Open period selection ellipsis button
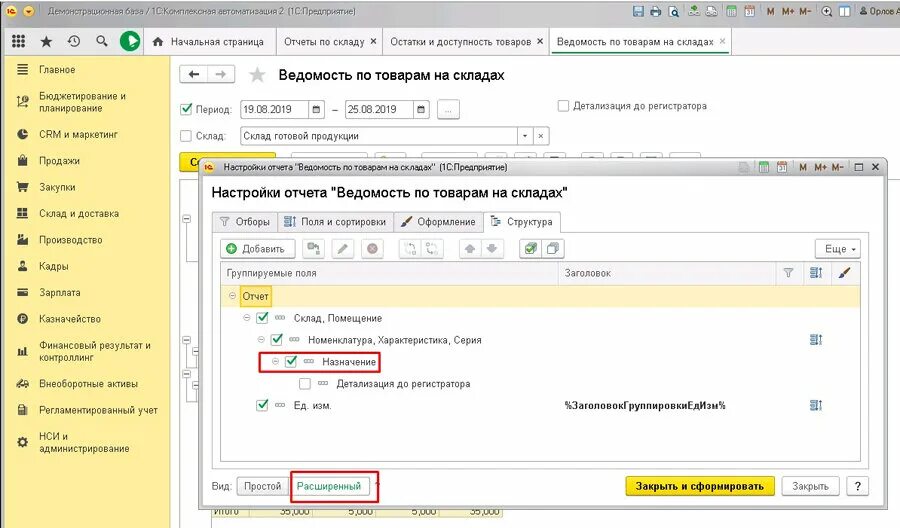The height and width of the screenshot is (528, 900). point(448,109)
